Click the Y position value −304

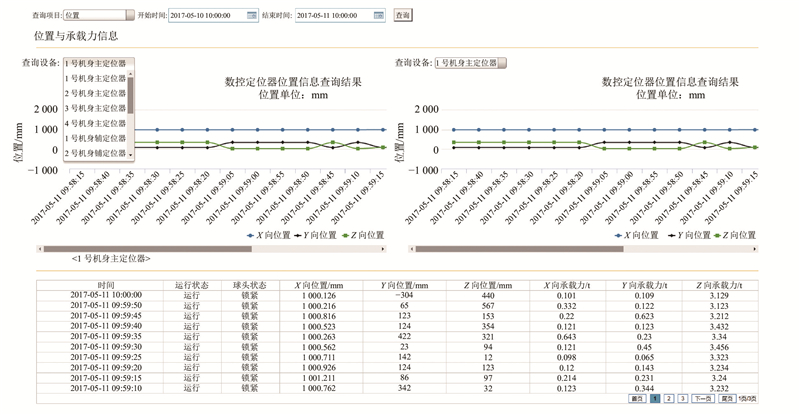click(x=404, y=295)
